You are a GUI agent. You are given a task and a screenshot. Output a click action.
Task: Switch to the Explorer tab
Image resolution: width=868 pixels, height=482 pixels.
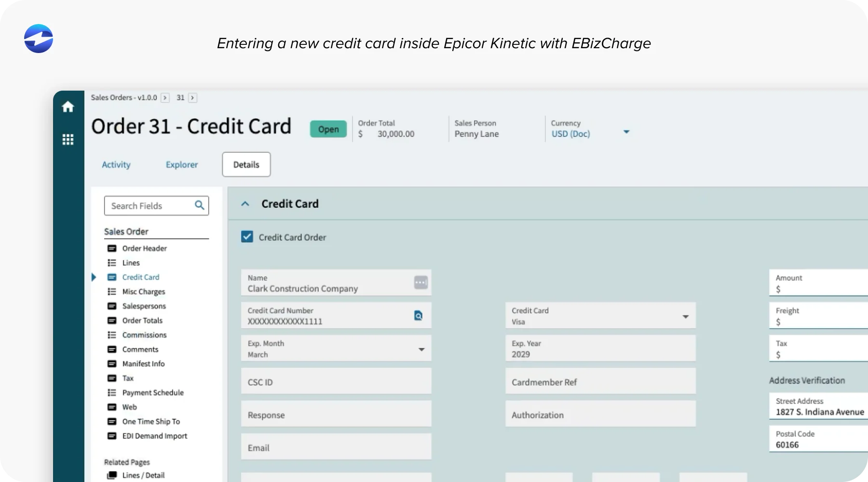click(182, 164)
